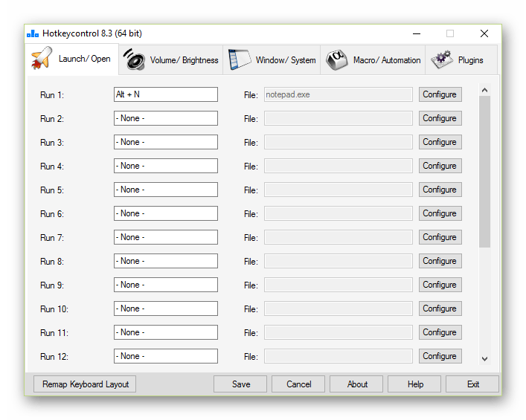Click Configure for Run 7

coord(440,237)
